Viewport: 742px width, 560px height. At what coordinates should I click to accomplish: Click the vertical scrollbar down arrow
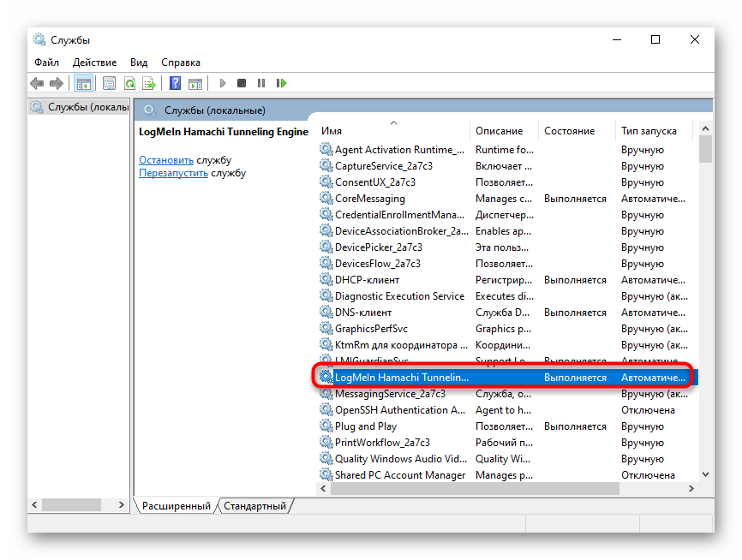coord(706,474)
